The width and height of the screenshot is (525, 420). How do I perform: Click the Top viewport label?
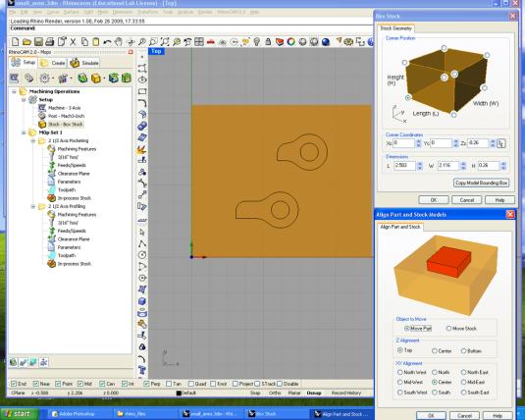[x=156, y=51]
